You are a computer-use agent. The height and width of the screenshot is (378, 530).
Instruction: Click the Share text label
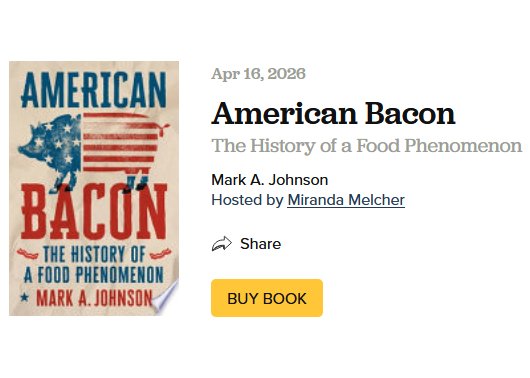point(260,244)
